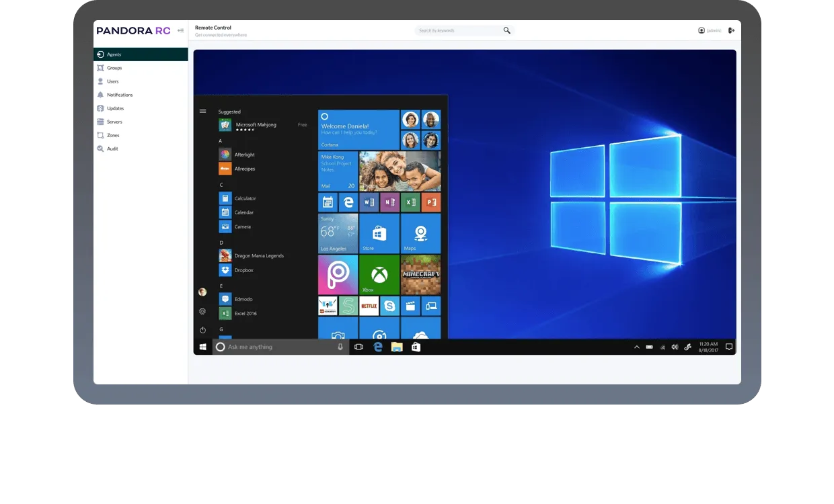Click the volume icon in system tray
Image resolution: width=834 pixels, height=504 pixels.
(x=675, y=347)
